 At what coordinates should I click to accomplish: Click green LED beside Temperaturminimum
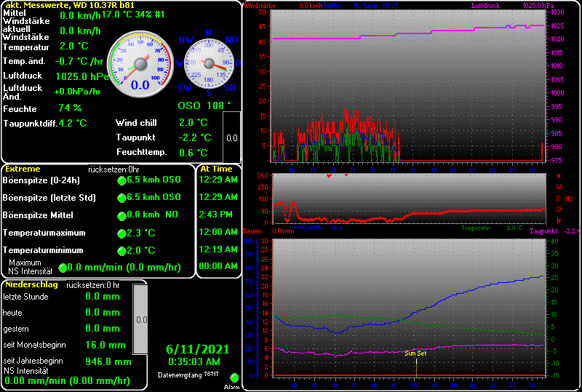(121, 252)
